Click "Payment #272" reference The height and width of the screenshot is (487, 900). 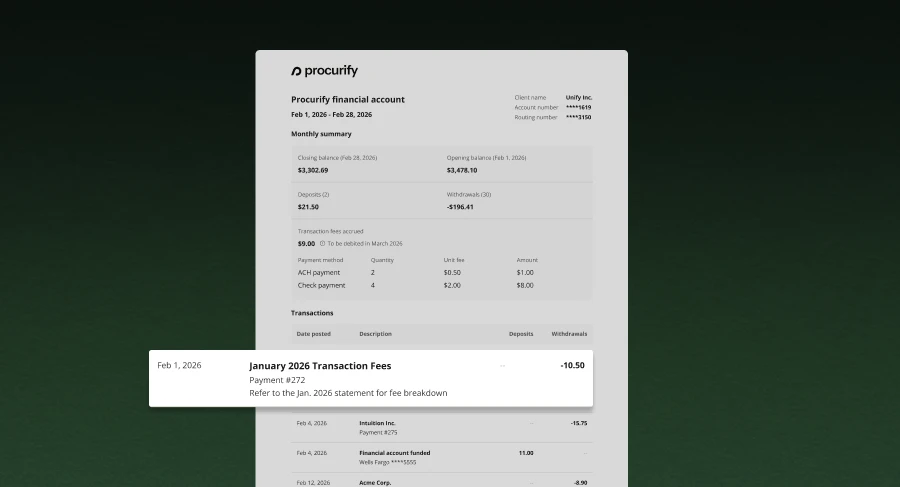pyautogui.click(x=277, y=380)
